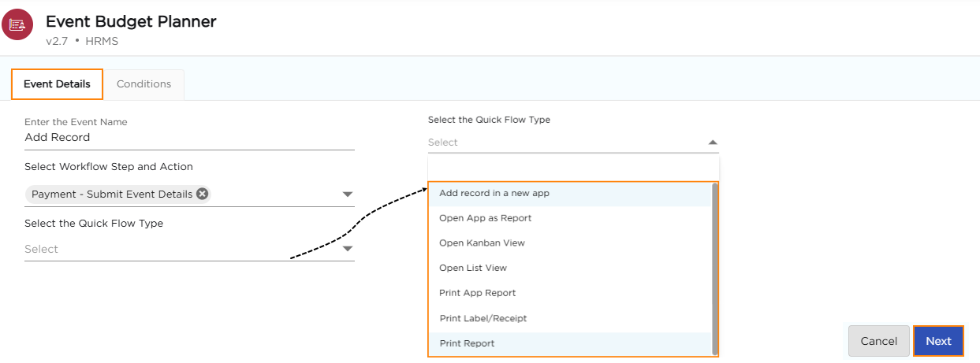Click the Next button
Image resolution: width=980 pixels, height=363 pixels.
point(938,341)
